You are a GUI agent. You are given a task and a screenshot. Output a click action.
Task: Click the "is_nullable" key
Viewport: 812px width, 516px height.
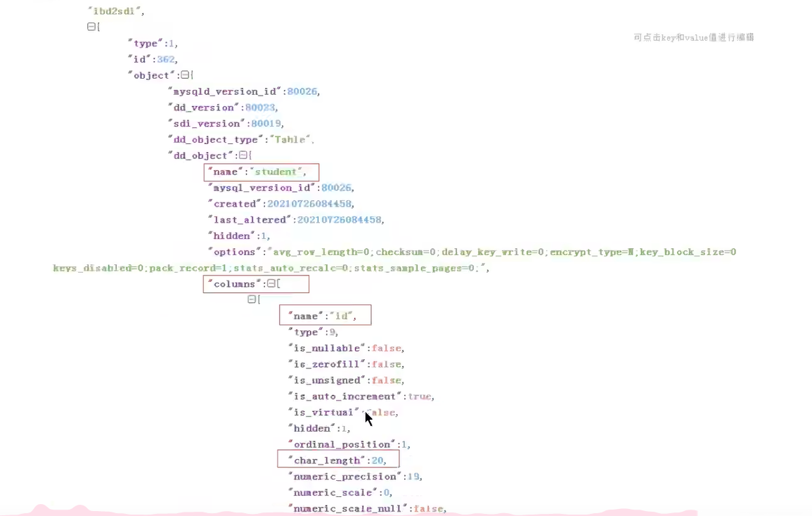coord(327,349)
